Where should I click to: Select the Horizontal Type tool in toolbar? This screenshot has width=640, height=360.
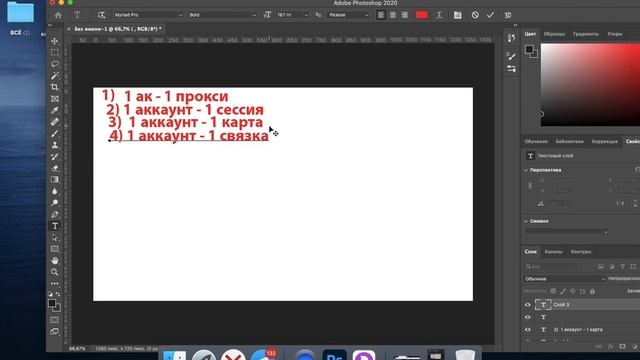(x=55, y=226)
